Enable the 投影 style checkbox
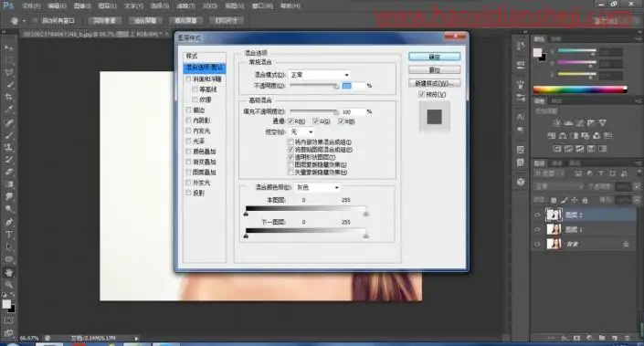The image size is (644, 346). pyautogui.click(x=188, y=193)
